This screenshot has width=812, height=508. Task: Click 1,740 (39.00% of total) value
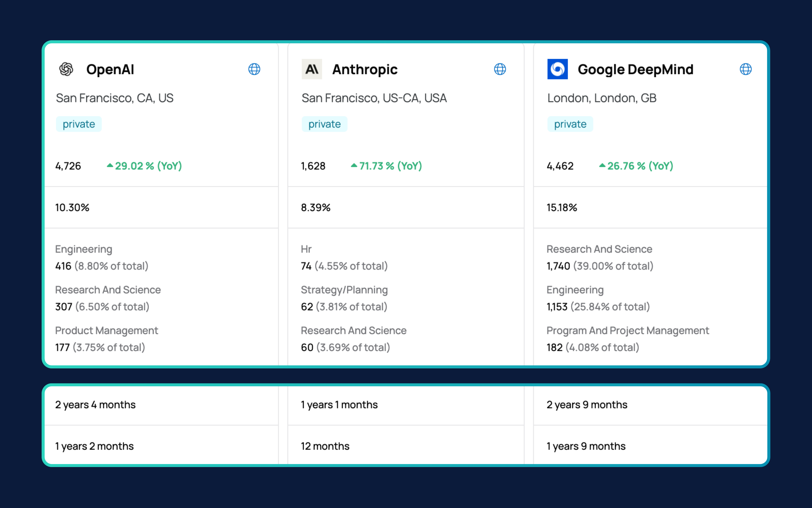coord(600,266)
